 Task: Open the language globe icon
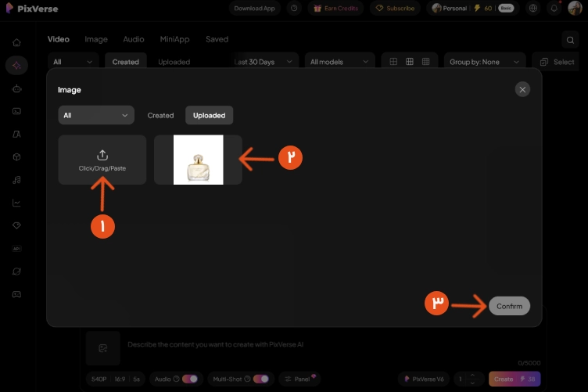click(533, 8)
